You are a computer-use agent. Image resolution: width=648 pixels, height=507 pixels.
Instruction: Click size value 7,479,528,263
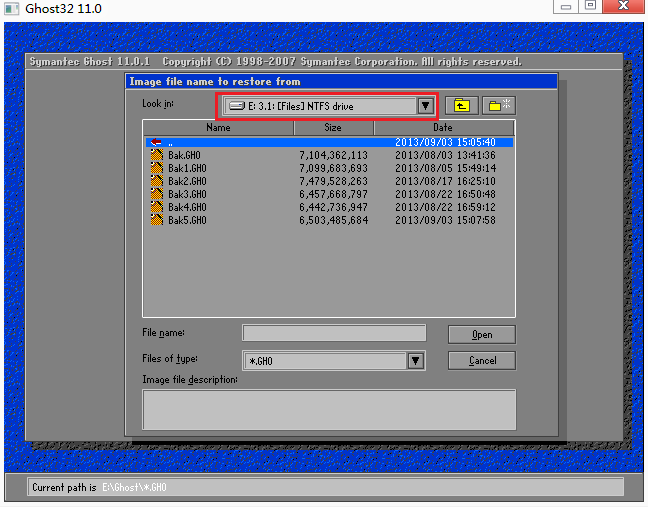click(x=334, y=181)
